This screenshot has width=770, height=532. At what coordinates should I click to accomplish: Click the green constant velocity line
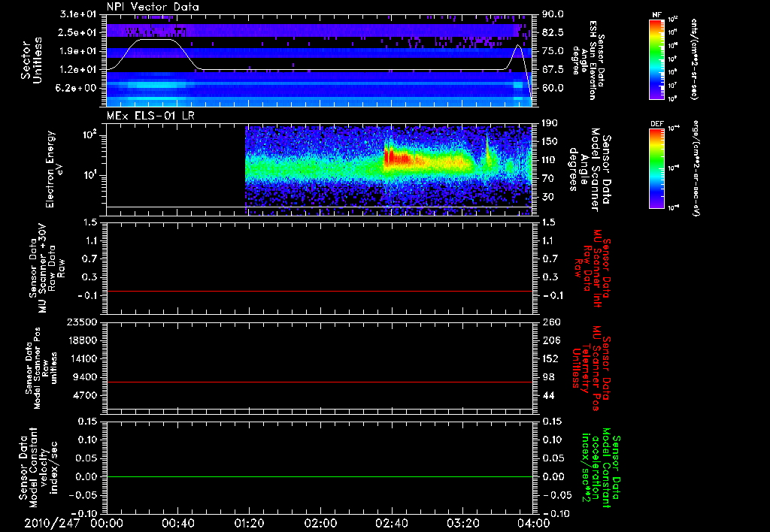pyautogui.click(x=319, y=477)
